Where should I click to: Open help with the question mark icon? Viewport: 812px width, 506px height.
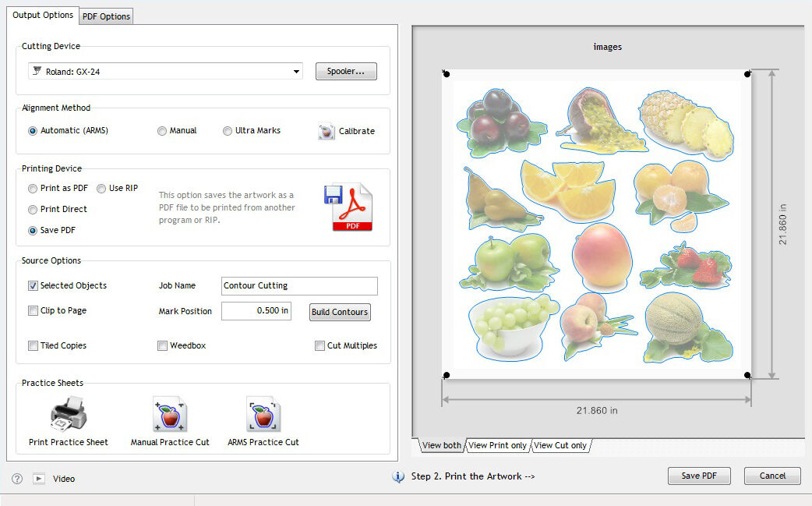17,479
